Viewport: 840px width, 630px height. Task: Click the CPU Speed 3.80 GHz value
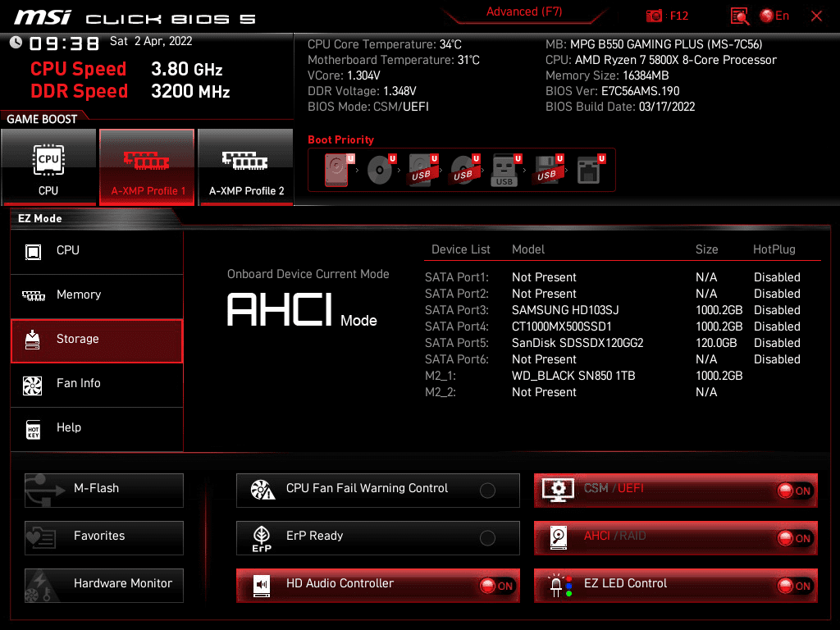186,69
